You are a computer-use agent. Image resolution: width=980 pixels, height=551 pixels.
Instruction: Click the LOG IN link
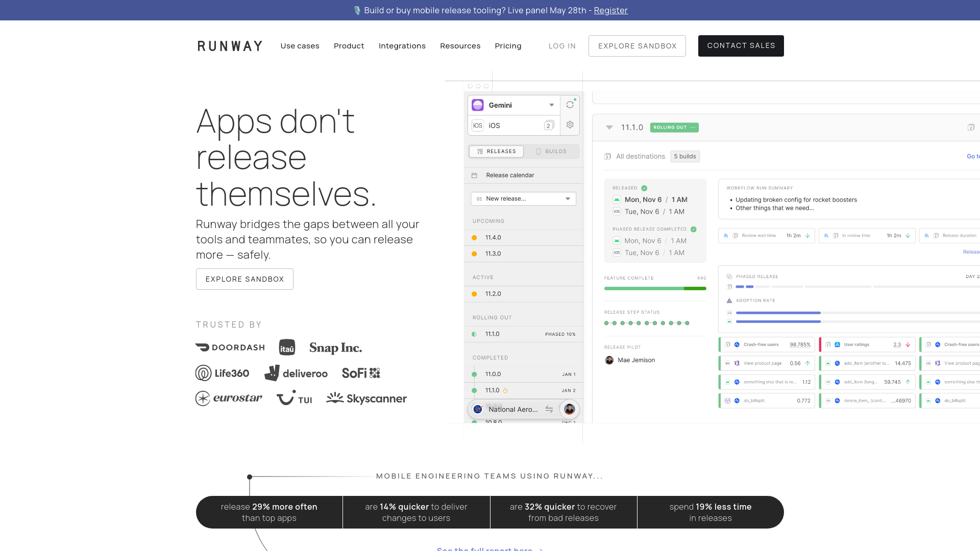[x=562, y=46]
